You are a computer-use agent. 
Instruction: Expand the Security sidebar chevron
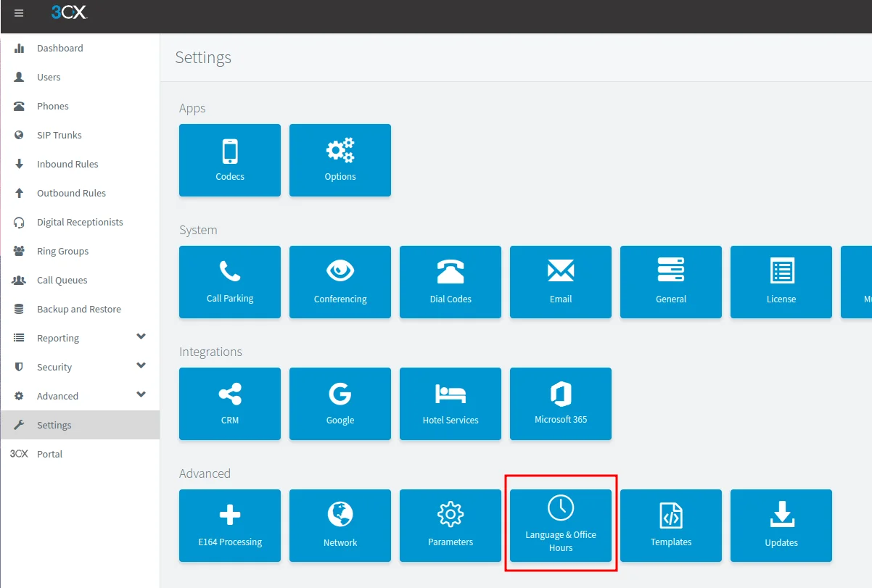[x=141, y=366]
